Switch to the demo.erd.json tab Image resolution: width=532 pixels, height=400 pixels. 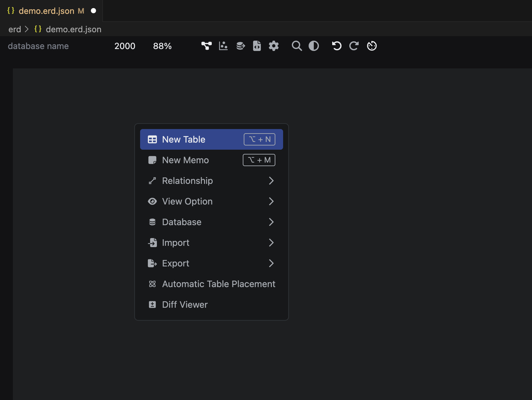pyautogui.click(x=47, y=11)
